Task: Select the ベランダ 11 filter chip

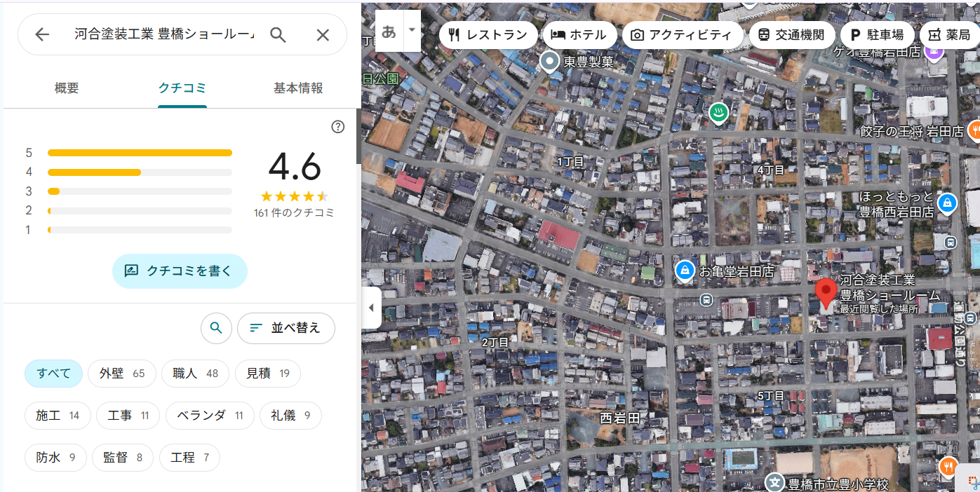Action: [210, 416]
